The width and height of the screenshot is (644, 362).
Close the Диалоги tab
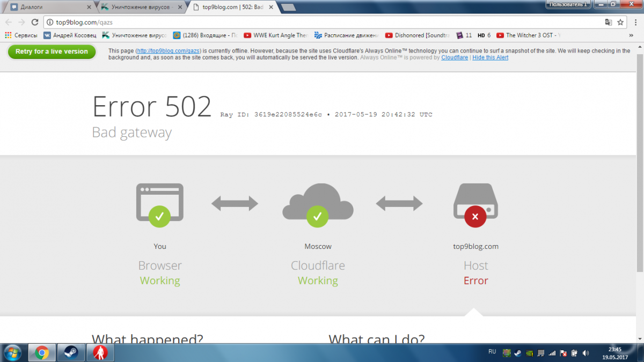click(89, 7)
